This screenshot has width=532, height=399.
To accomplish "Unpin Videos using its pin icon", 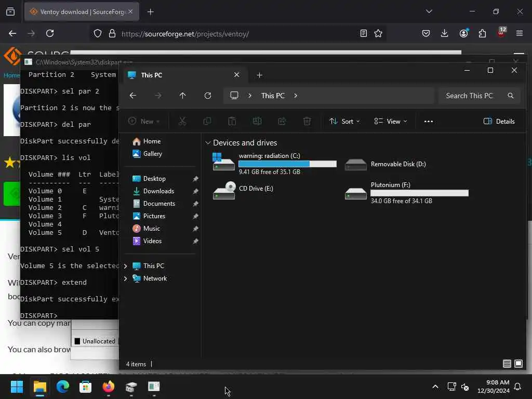I will click(195, 241).
